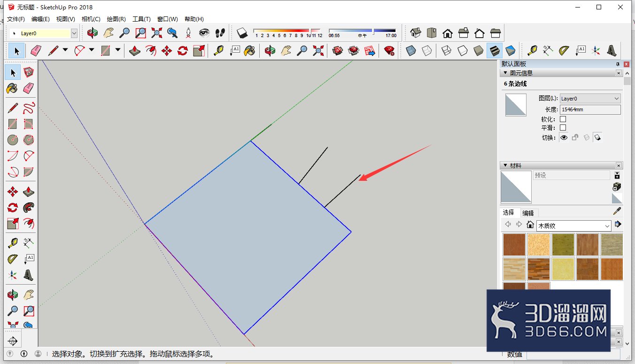635x364 pixels.
Task: Open the 木质纹 material category dropdown
Action: coord(574,225)
